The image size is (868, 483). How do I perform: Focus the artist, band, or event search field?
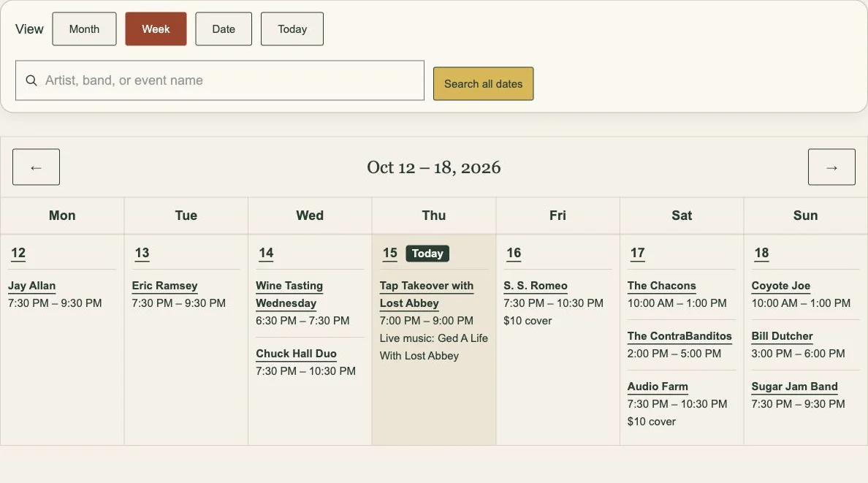pos(220,80)
